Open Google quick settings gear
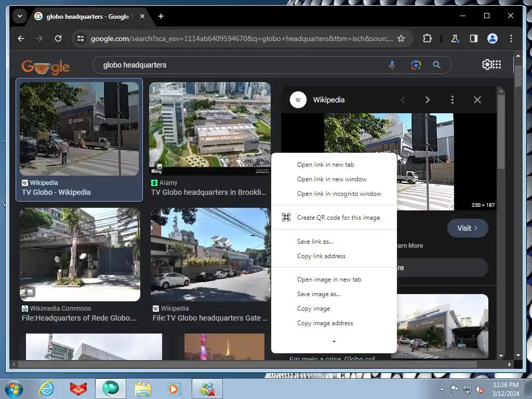This screenshot has width=532, height=399. [x=487, y=64]
